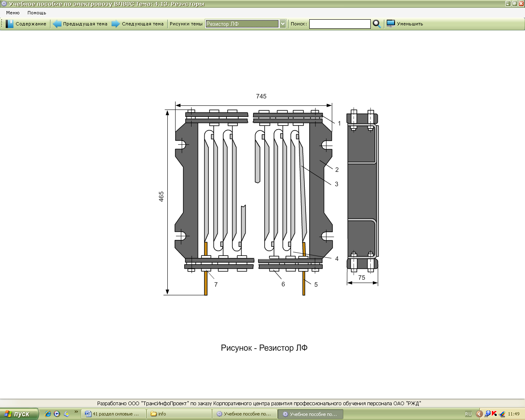Launch Internet Explorer from quick launch
This screenshot has width=525, height=420.
coord(48,414)
